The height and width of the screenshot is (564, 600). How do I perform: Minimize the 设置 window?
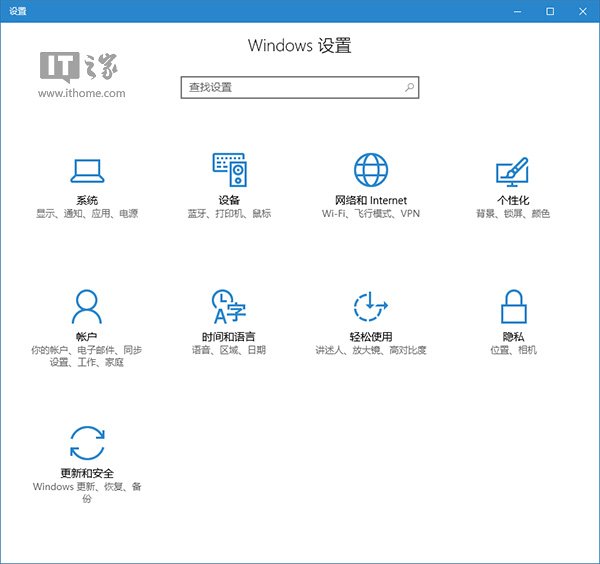click(517, 11)
